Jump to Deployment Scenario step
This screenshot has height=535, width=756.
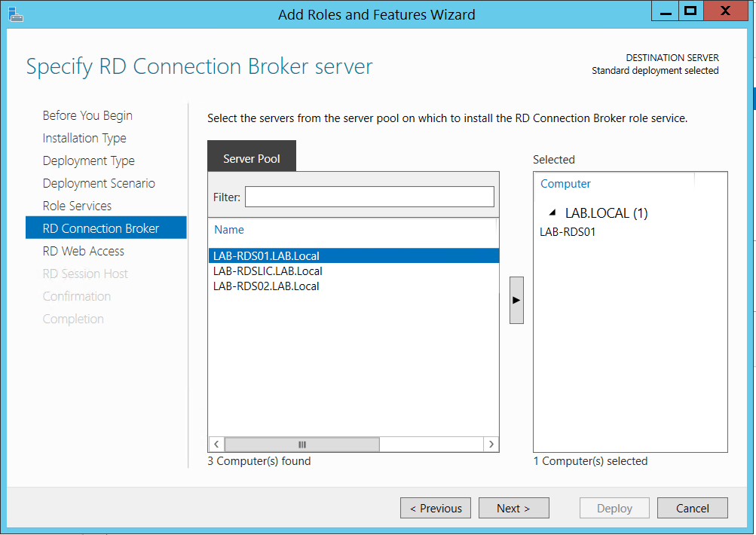pyautogui.click(x=99, y=183)
